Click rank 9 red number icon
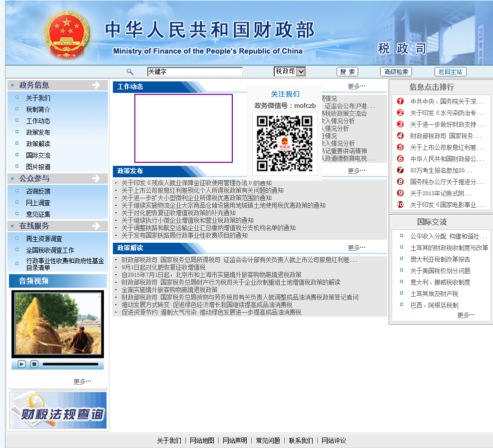 click(400, 193)
